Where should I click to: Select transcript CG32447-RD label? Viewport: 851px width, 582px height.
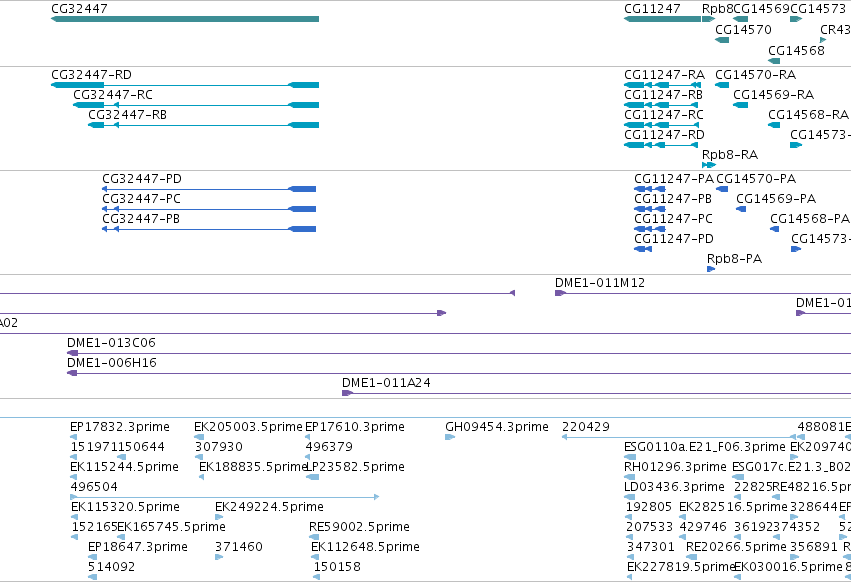(91, 74)
